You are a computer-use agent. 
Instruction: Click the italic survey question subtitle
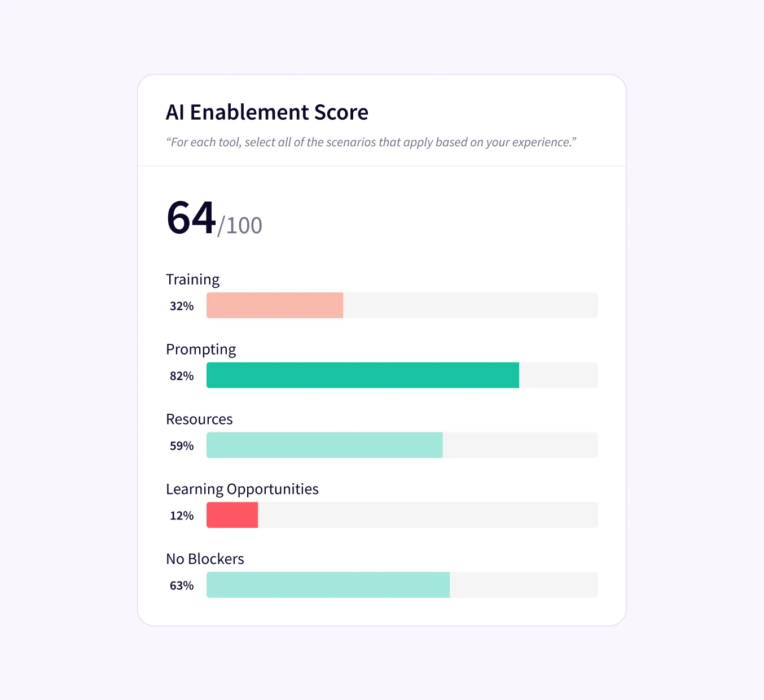371,142
